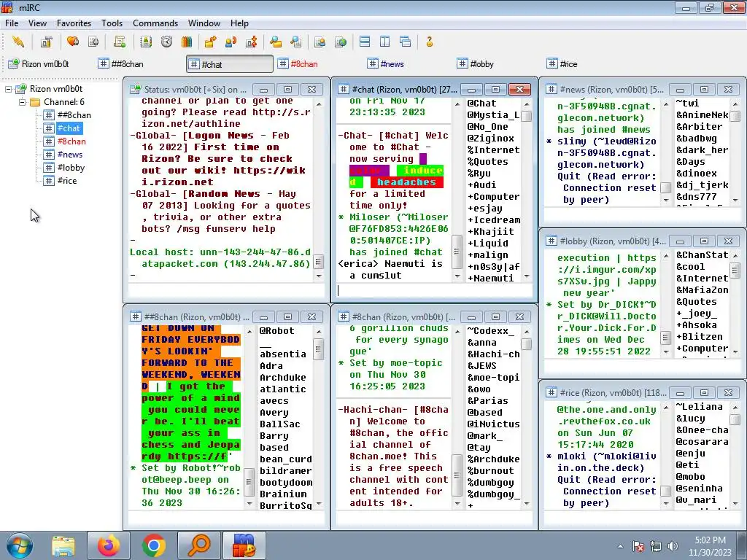Select +Khajiit in #chat nicklist
This screenshot has height=560, width=747.
[492, 231]
